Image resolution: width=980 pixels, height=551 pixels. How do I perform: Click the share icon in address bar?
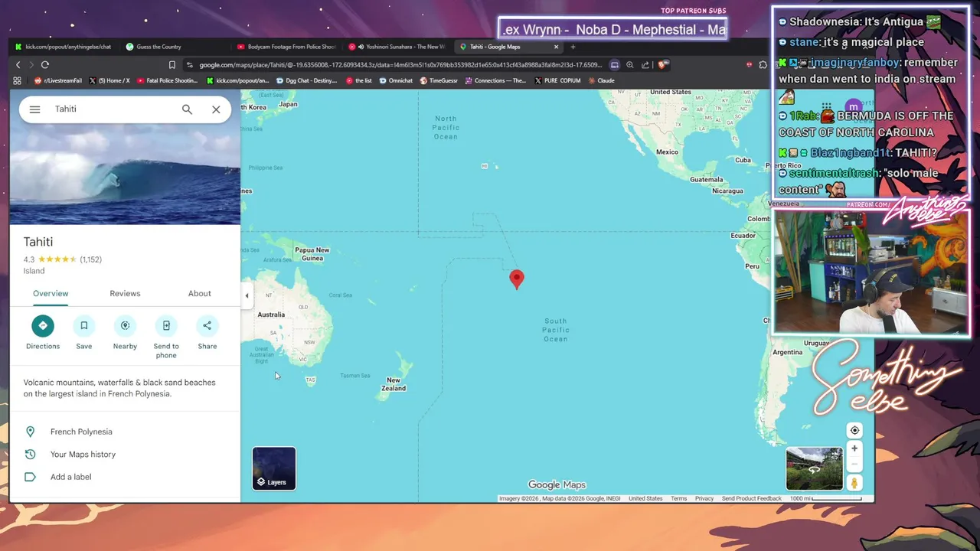[645, 65]
